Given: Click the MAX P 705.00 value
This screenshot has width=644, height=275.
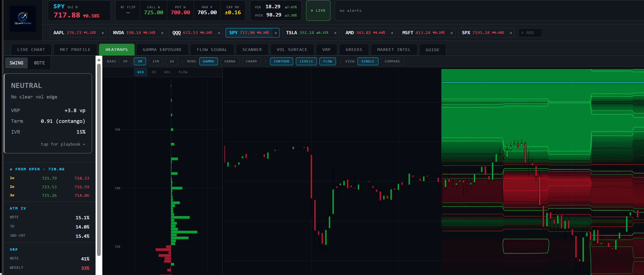Looking at the screenshot, I should click(207, 12).
